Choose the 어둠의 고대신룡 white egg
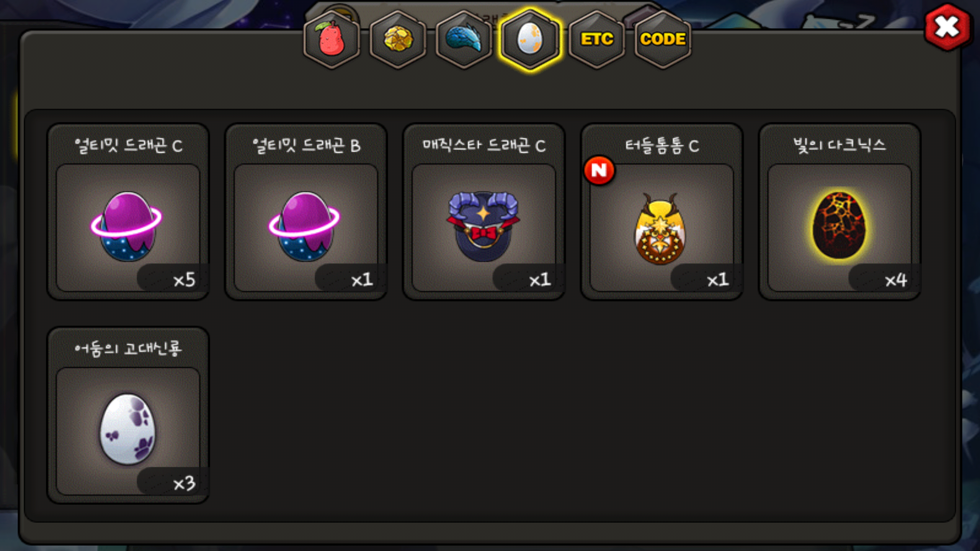 click(128, 431)
